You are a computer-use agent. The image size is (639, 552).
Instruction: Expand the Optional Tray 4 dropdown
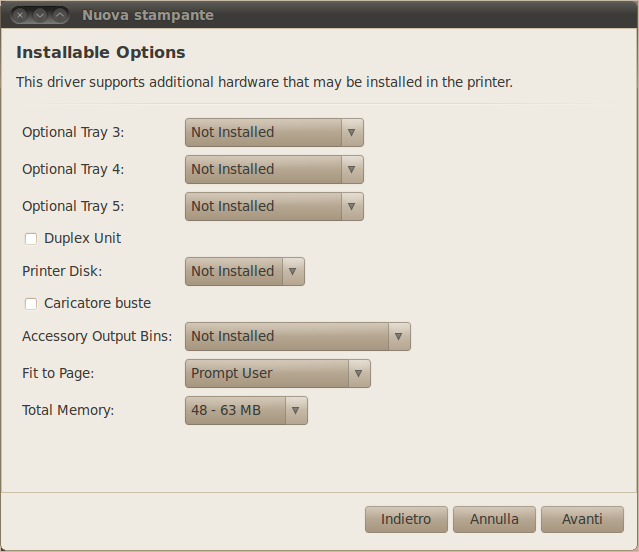(x=273, y=169)
